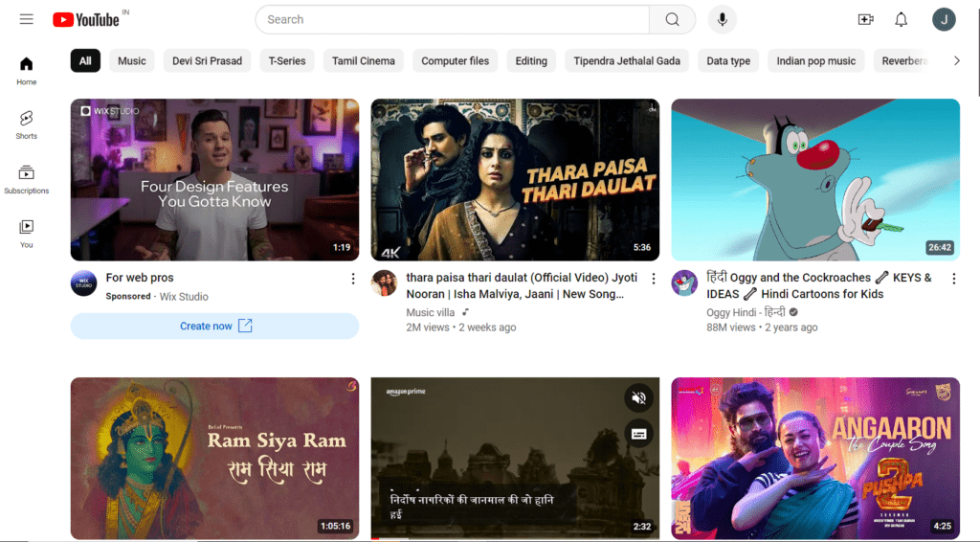Open the account avatar menu
This screenshot has width=980, height=542.
(944, 19)
